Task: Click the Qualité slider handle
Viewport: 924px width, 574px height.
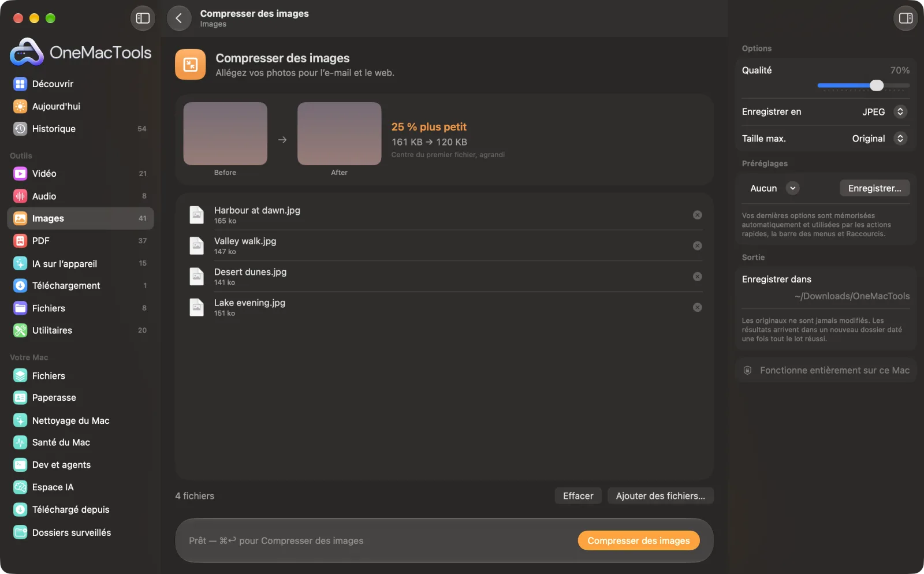Action: pyautogui.click(x=877, y=85)
